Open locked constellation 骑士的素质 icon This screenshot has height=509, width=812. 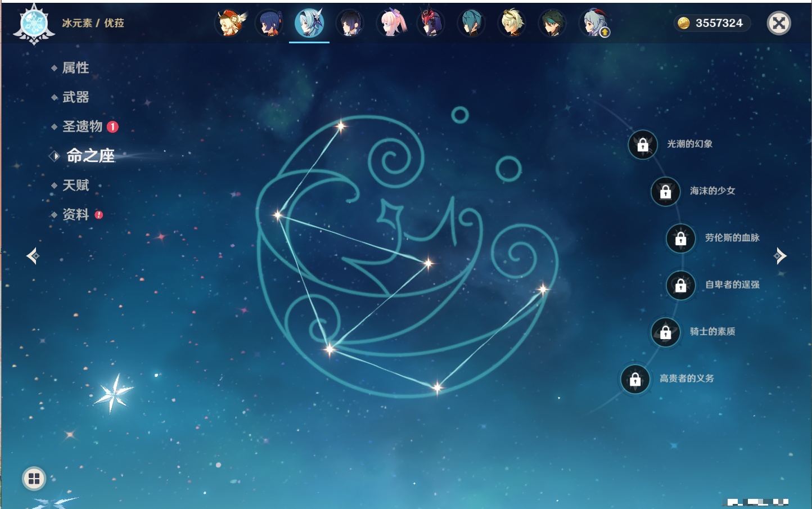[x=666, y=332]
